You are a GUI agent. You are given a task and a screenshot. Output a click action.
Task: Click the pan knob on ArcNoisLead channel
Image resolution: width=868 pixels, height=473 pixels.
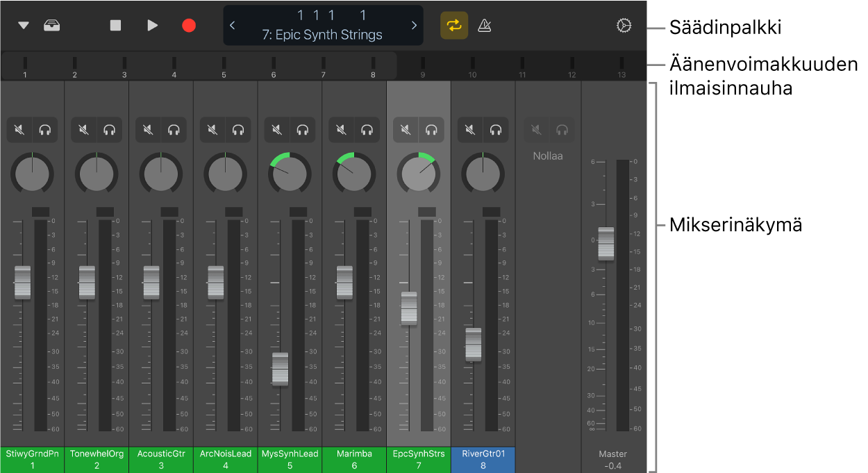coord(225,174)
